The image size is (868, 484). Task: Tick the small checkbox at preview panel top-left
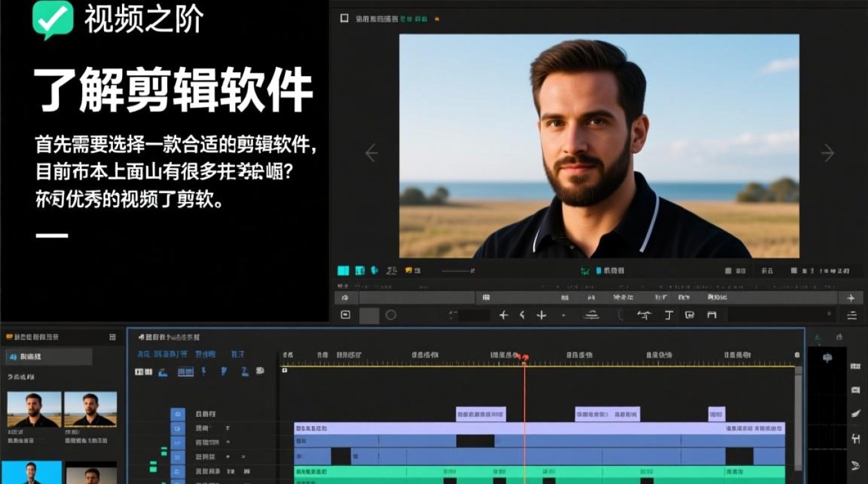(344, 19)
